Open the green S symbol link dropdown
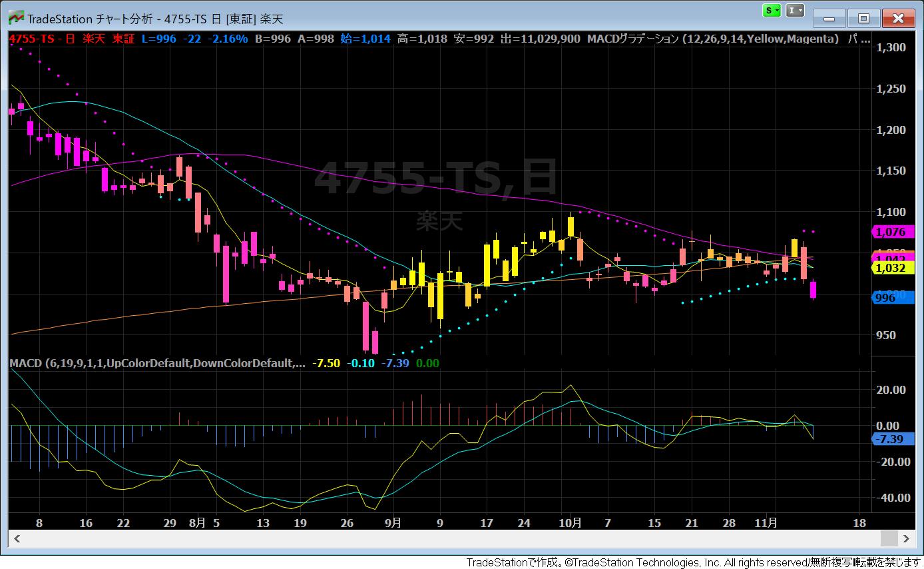Screen dimensions: 924x569 point(772,11)
